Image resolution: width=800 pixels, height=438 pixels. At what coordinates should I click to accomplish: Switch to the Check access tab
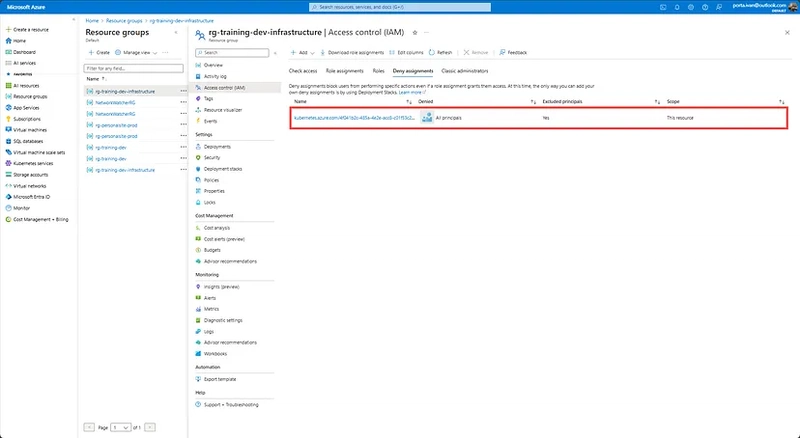click(x=303, y=71)
